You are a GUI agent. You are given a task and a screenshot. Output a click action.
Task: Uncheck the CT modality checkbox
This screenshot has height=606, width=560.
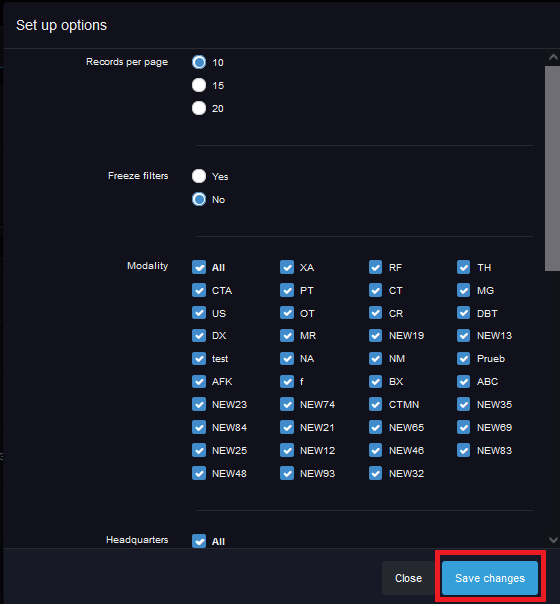(x=375, y=290)
